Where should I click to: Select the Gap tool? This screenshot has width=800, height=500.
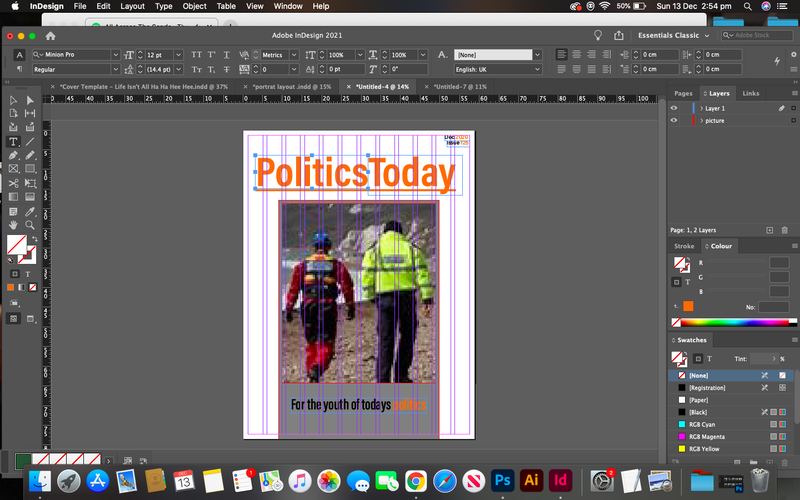[x=30, y=113]
